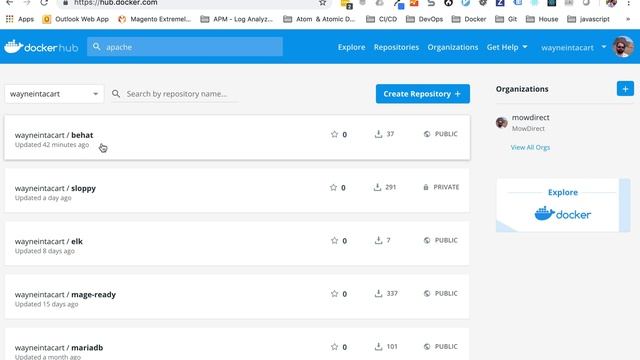Click the public globe icon on mage-ready row
The width and height of the screenshot is (640, 360).
[427, 293]
